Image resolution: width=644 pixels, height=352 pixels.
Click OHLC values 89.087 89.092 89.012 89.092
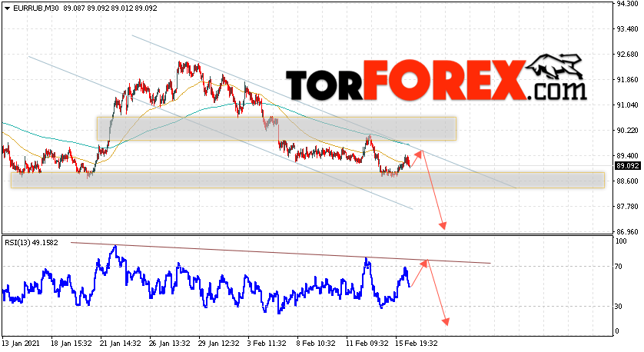click(110, 8)
